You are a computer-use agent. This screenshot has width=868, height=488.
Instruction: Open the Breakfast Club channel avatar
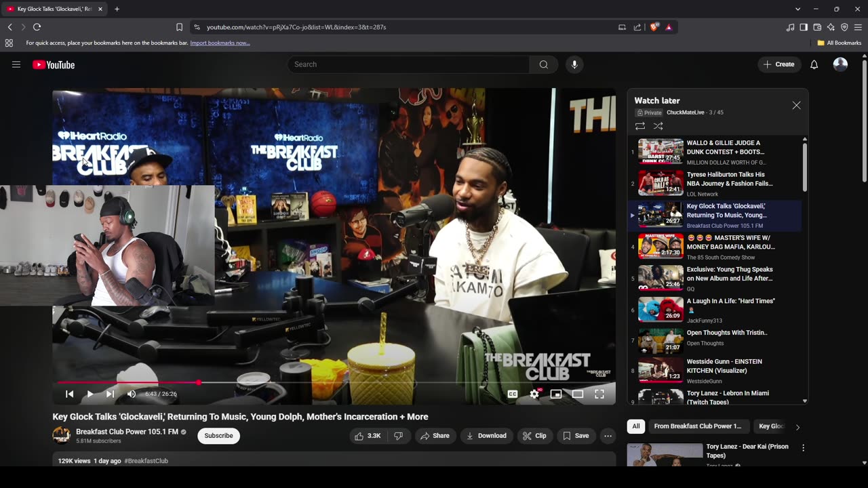click(x=61, y=435)
